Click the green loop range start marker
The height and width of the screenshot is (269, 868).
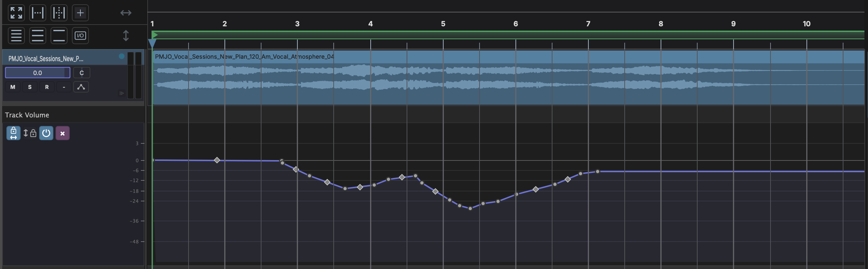click(x=155, y=35)
